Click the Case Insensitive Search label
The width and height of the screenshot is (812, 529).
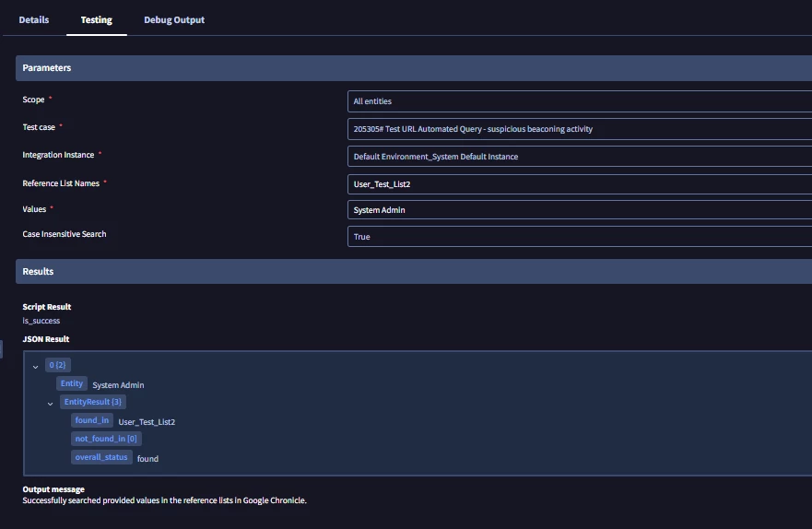pyautogui.click(x=65, y=234)
